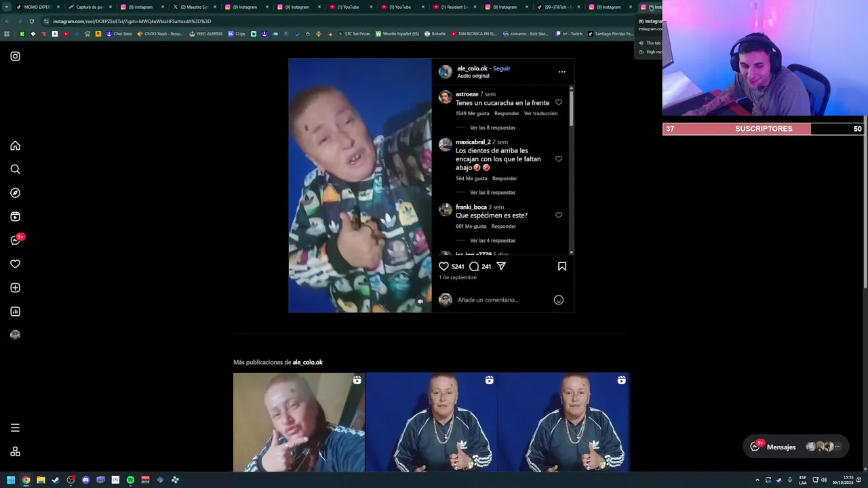Open astroeze's profile name
Screen dimensions: 868x488
pos(467,94)
